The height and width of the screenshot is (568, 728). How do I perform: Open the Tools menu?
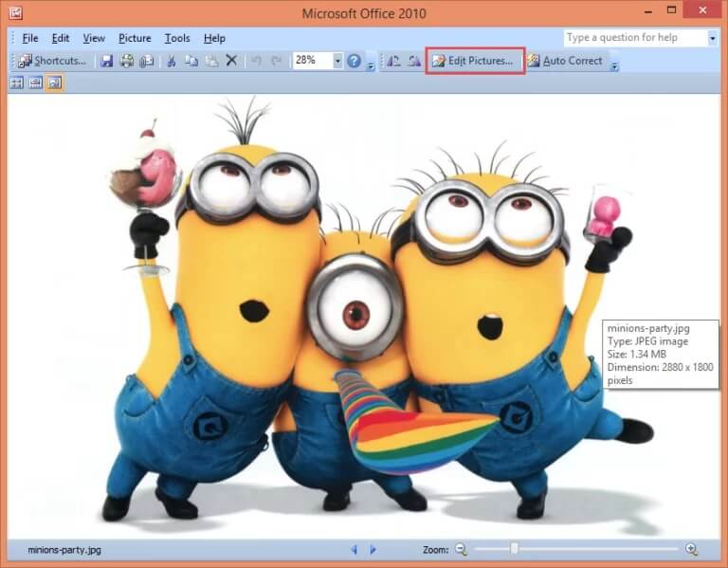[x=177, y=38]
